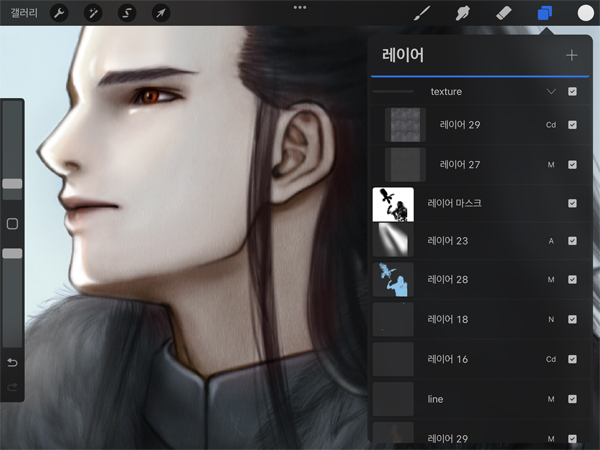Toggle visibility of 레이어 27

(x=572, y=165)
